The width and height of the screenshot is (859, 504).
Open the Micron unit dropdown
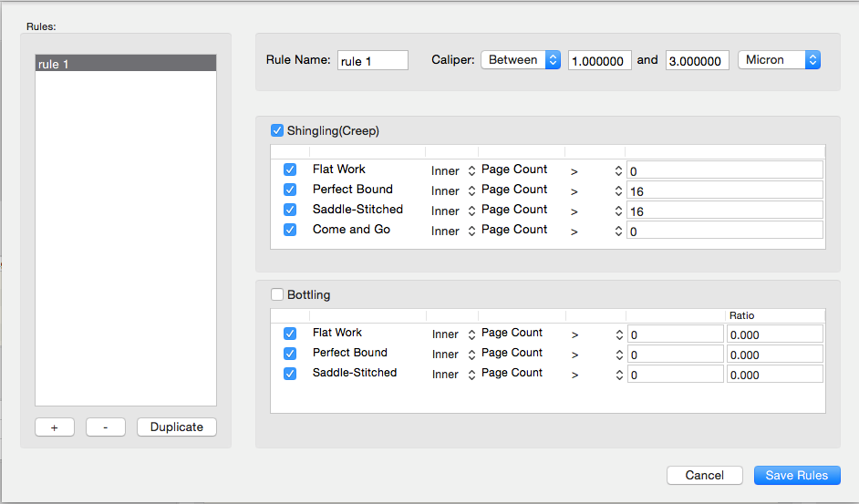[x=778, y=60]
